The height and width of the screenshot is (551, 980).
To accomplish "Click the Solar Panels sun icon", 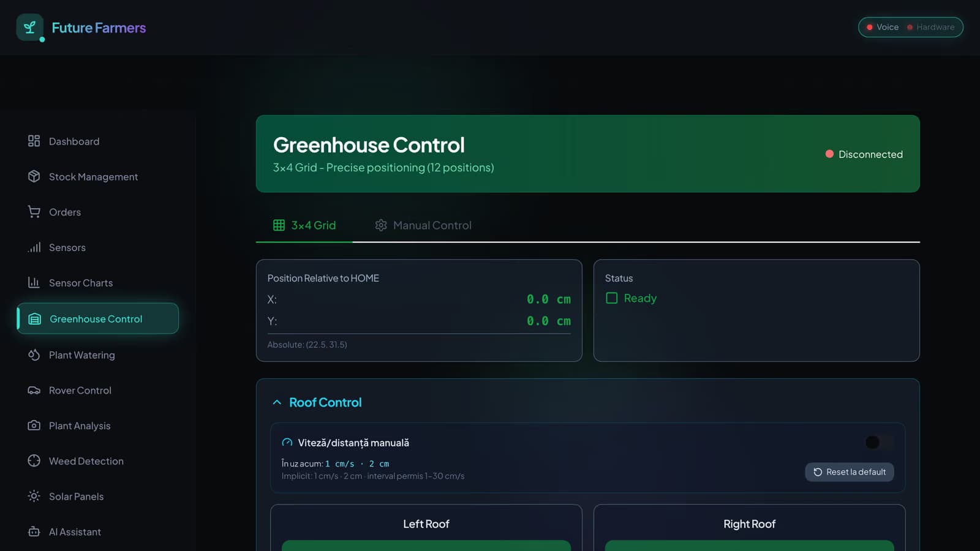I will 34,497.
